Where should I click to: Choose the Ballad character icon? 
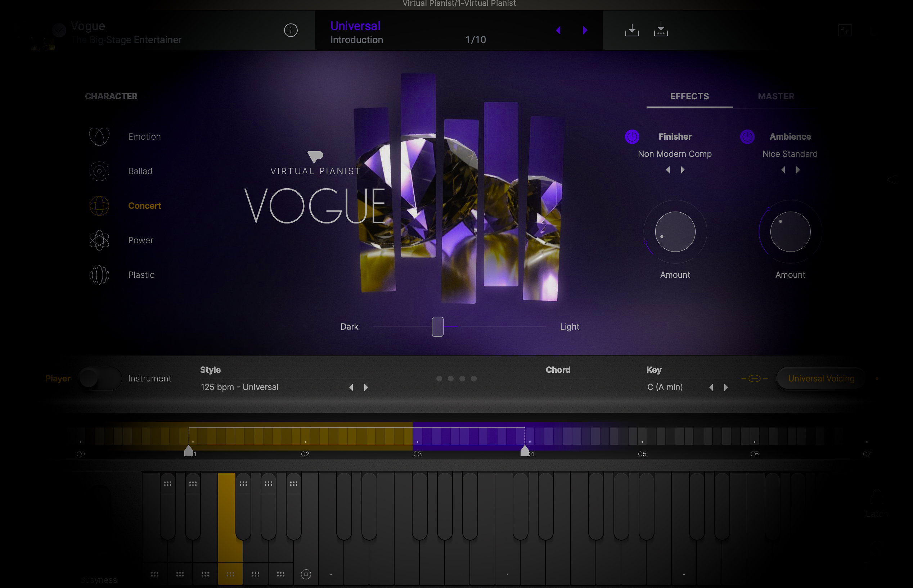tap(99, 171)
